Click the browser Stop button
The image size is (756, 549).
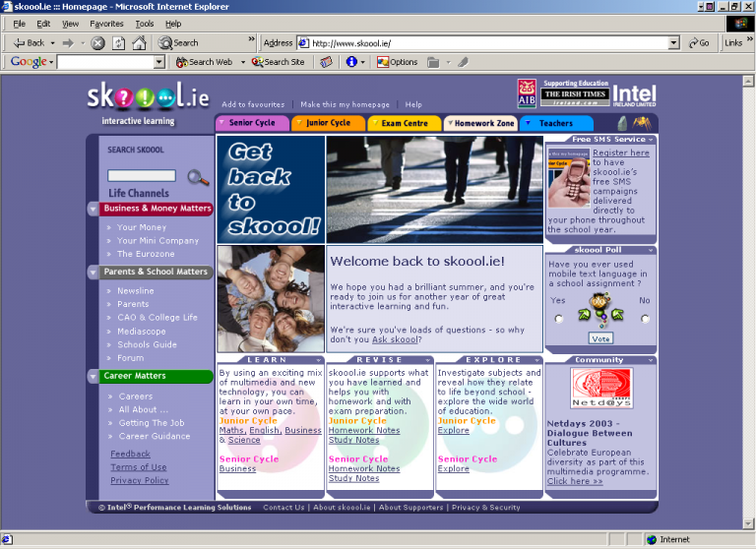click(x=97, y=43)
